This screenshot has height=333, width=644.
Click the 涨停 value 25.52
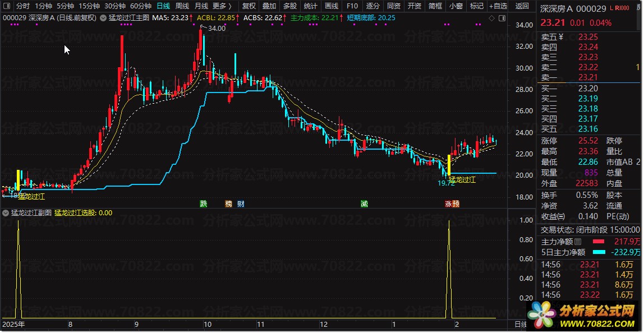click(x=588, y=141)
